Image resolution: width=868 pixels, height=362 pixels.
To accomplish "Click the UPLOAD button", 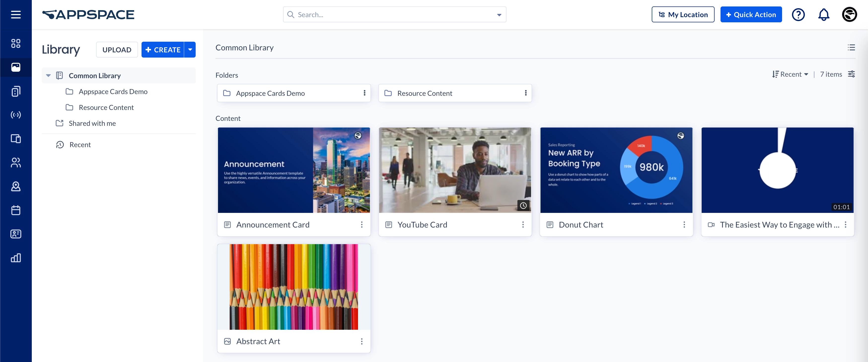I will click(117, 50).
